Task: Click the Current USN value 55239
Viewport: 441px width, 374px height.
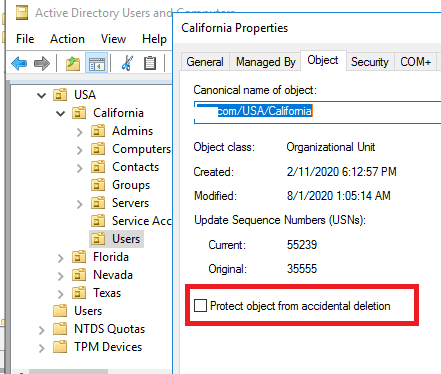Action: pos(302,245)
